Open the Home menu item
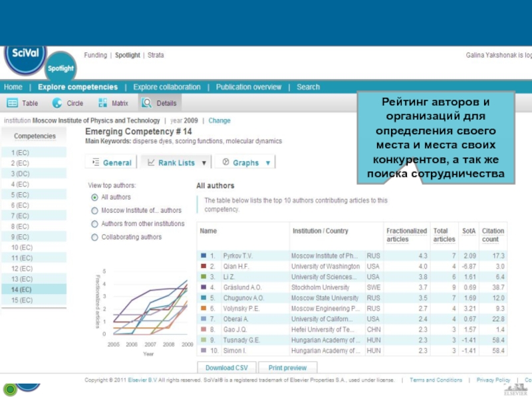Image resolution: width=532 pixels, height=399 pixels. pyautogui.click(x=13, y=87)
